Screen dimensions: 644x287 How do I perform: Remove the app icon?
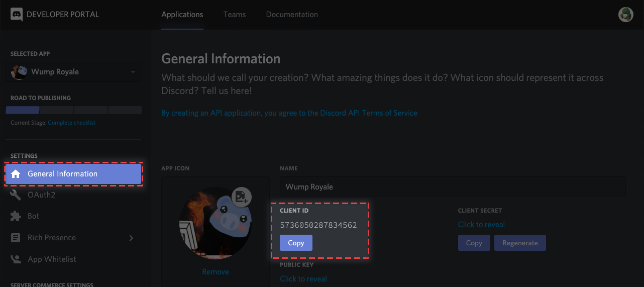(x=216, y=272)
